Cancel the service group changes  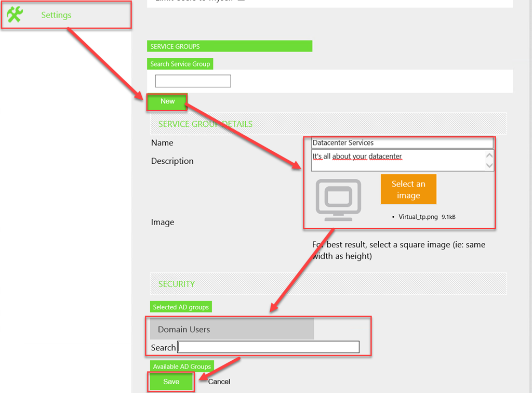click(219, 382)
